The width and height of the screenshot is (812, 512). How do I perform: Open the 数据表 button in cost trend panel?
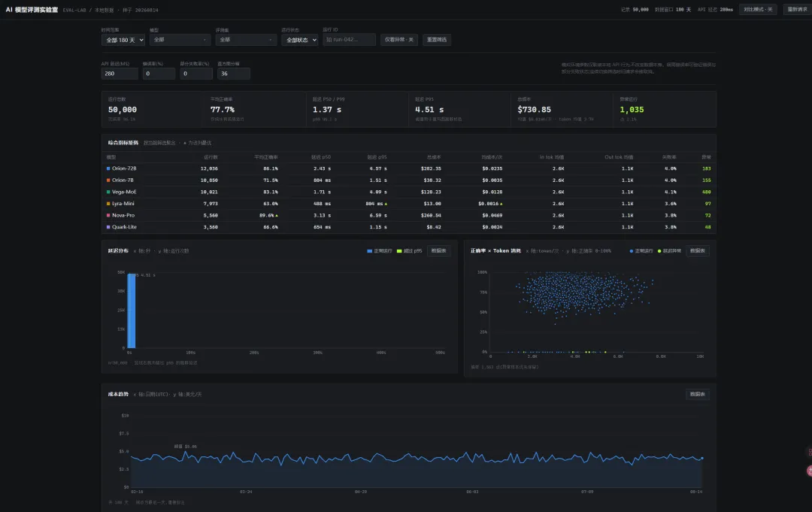pyautogui.click(x=697, y=395)
